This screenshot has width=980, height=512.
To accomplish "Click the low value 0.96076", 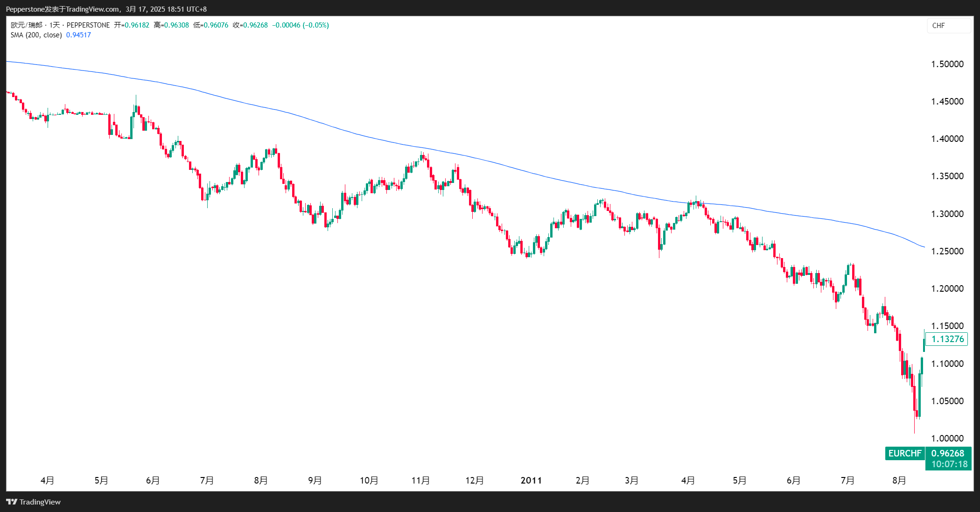I will click(x=217, y=25).
